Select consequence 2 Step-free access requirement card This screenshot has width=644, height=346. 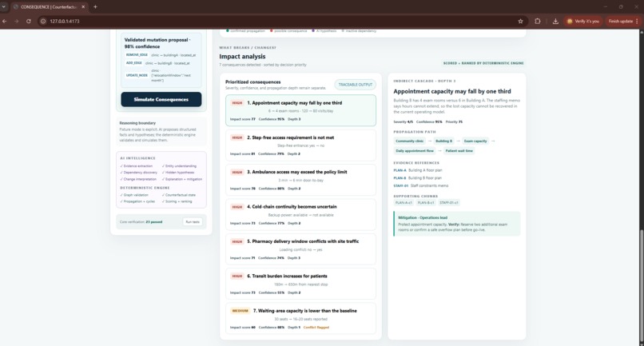tap(300, 145)
